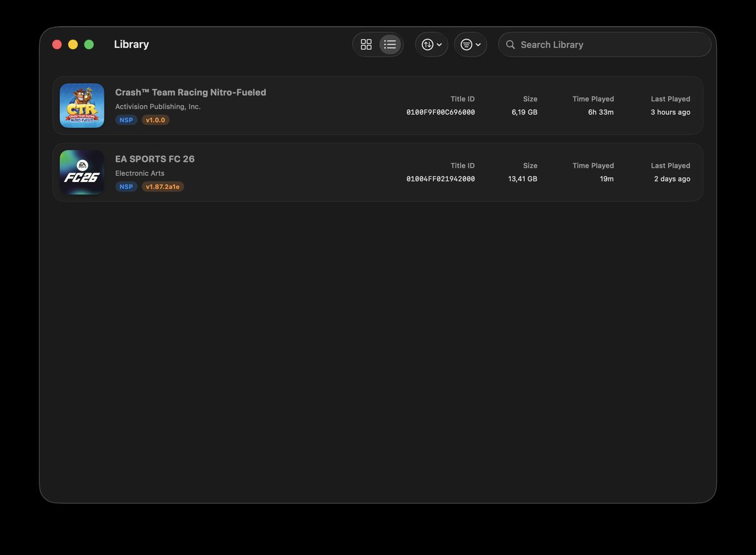Click the NSP badge on Crash Team Racing
The height and width of the screenshot is (555, 756).
click(x=126, y=120)
